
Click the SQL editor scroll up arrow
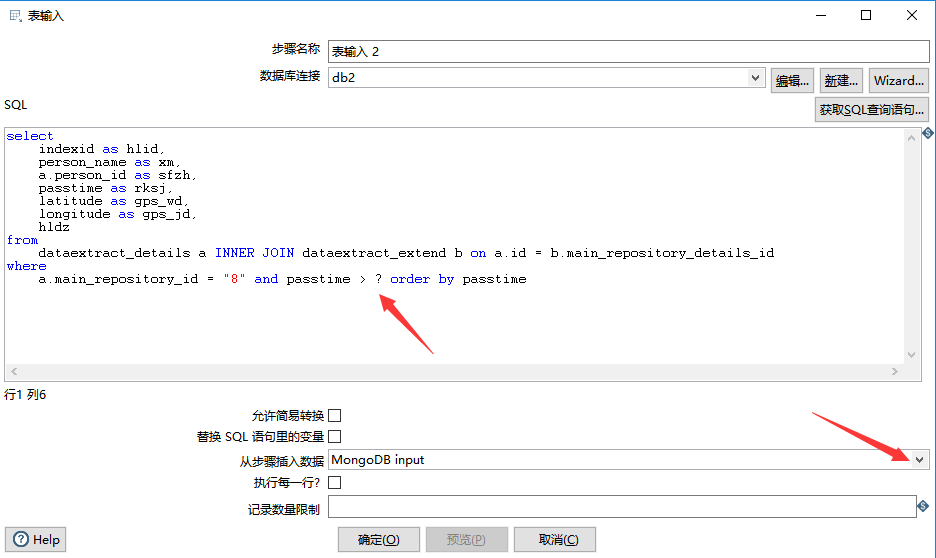click(912, 138)
